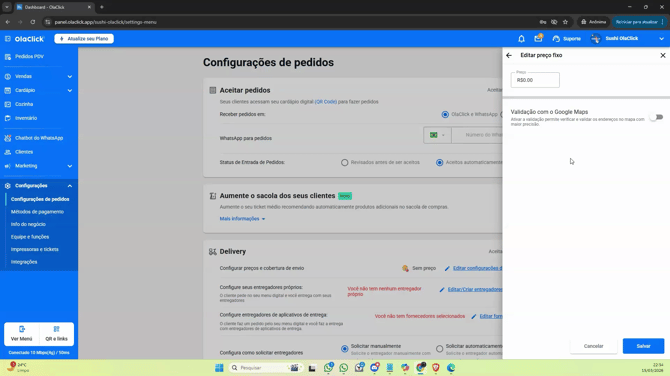Screen dimensions: 670x376
Task: Open QR e links shortcut
Action: coord(56,334)
